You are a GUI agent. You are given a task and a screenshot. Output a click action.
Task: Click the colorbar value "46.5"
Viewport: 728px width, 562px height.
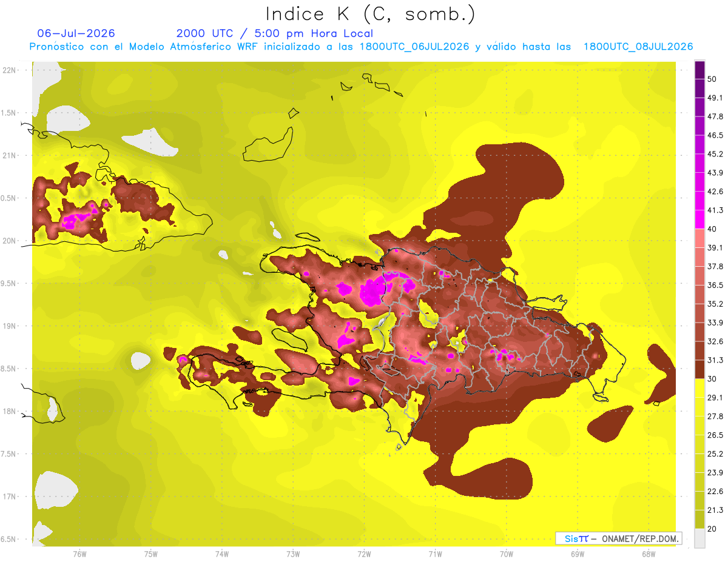click(x=715, y=135)
